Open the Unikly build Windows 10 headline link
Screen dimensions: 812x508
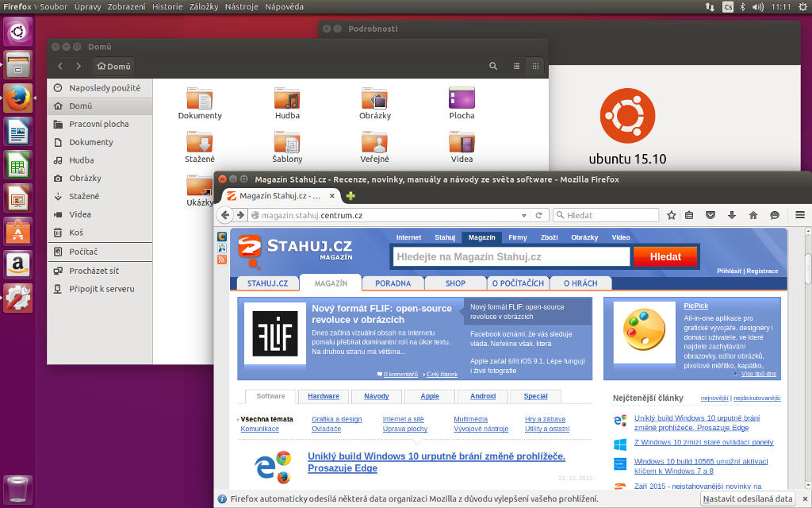436,463
